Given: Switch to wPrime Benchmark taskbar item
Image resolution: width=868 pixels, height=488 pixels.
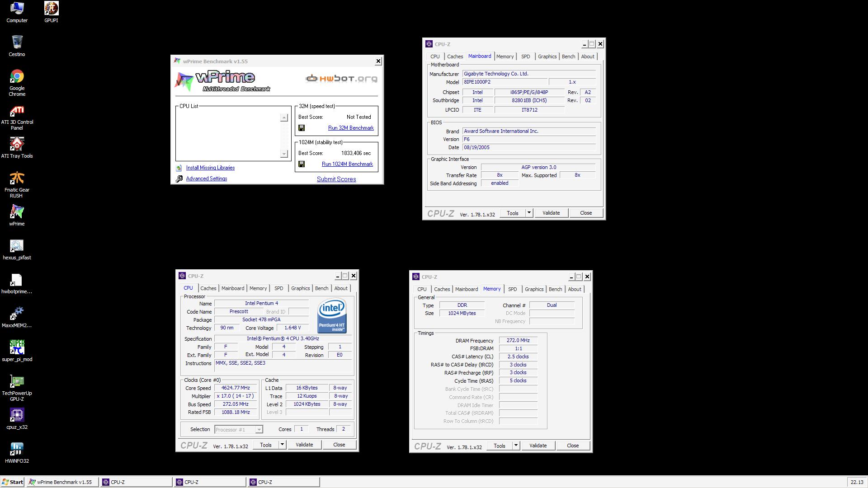Looking at the screenshot, I should pyautogui.click(x=62, y=482).
